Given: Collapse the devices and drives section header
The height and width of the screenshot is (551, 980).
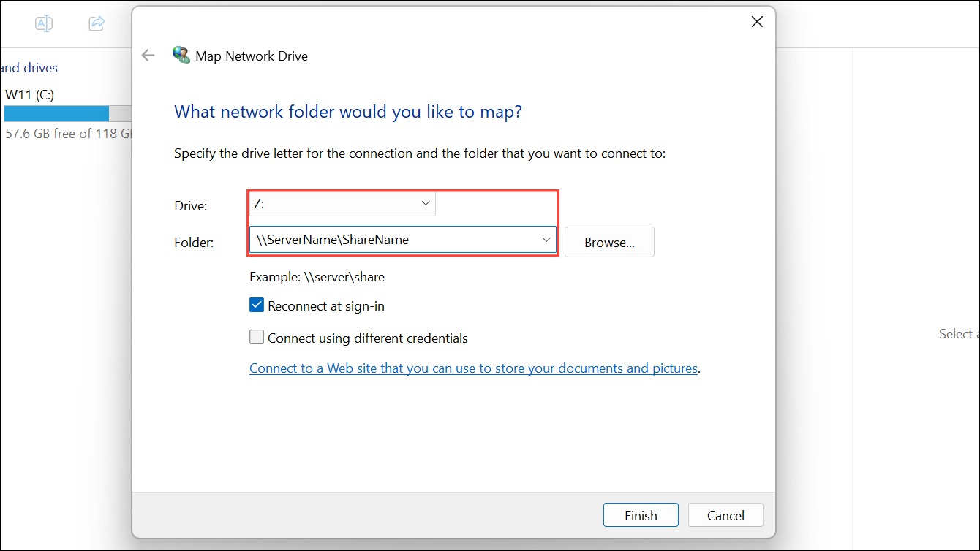Looking at the screenshot, I should pyautogui.click(x=29, y=68).
